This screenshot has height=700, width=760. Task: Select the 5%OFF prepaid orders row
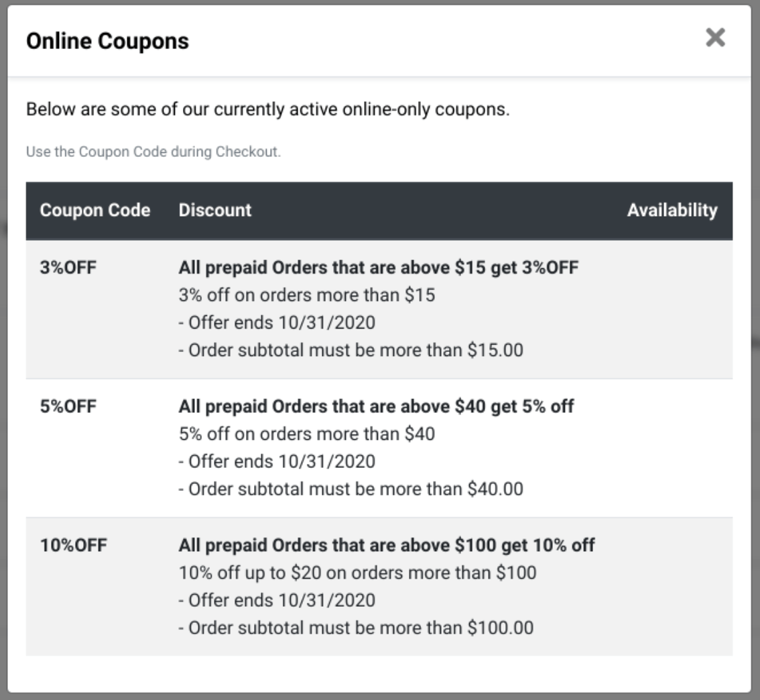point(380,444)
